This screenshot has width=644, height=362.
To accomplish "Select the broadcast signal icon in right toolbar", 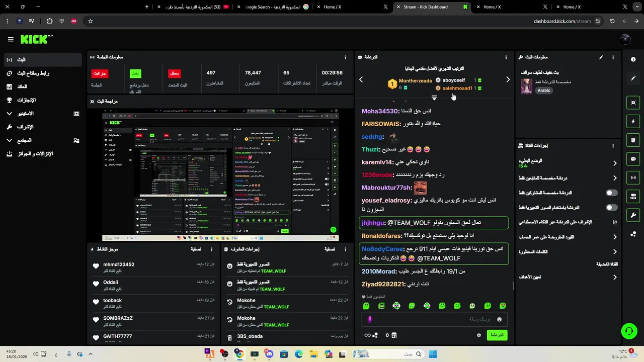I will point(633,177).
